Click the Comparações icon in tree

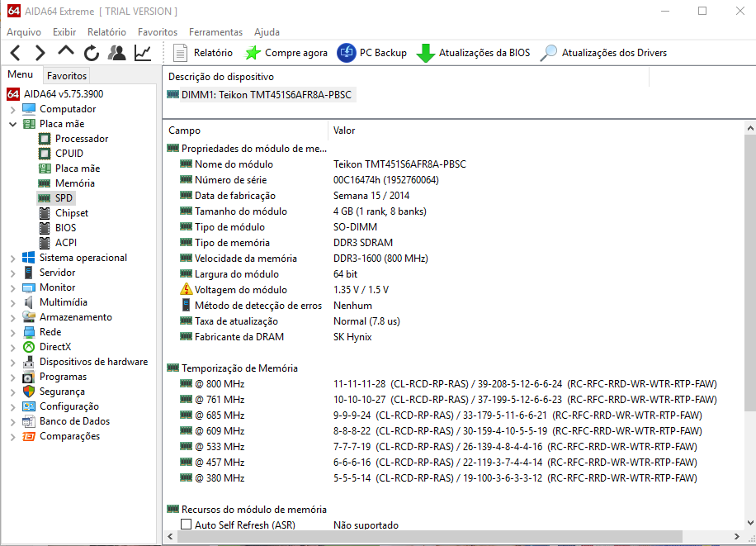[29, 436]
